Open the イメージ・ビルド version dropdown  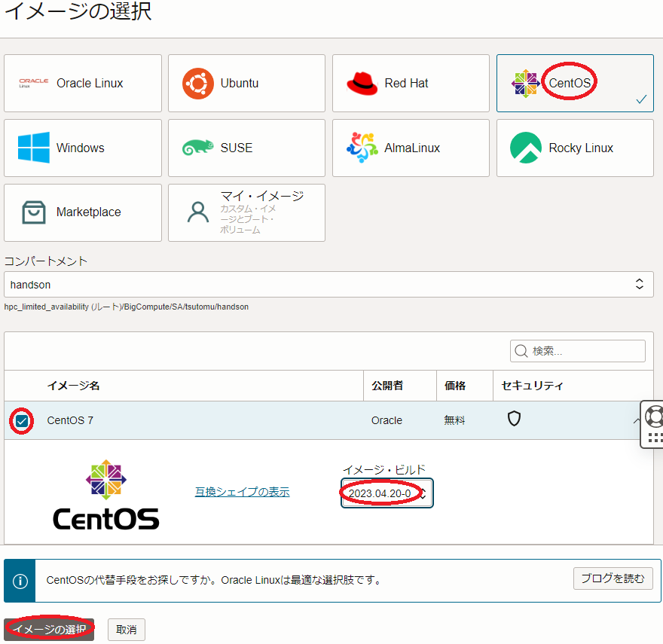pos(386,494)
